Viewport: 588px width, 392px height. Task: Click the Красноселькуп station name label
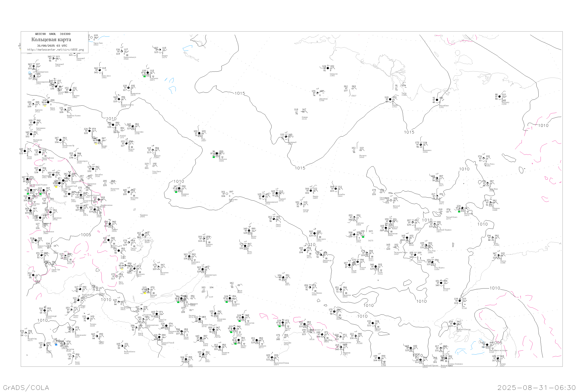click(x=130, y=57)
